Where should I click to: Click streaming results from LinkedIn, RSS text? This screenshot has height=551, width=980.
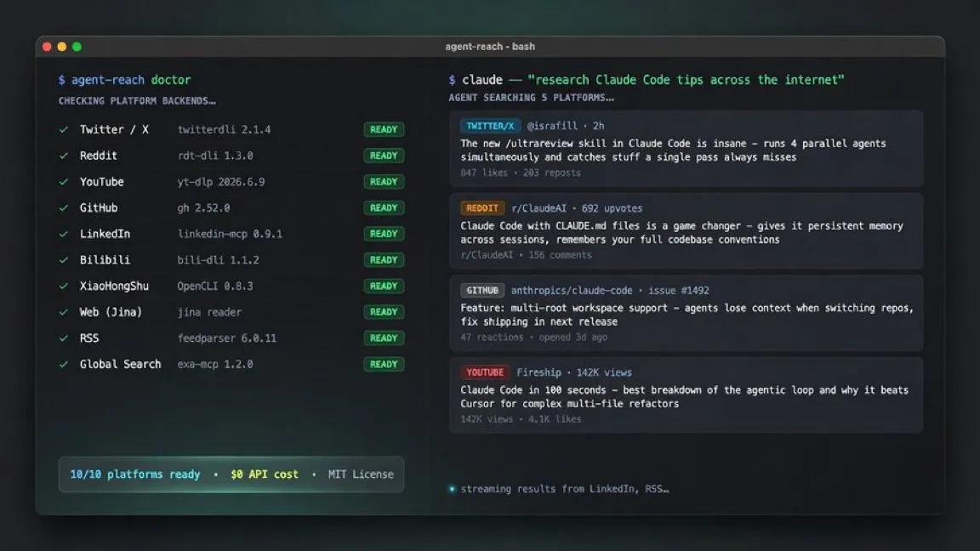[x=565, y=489]
